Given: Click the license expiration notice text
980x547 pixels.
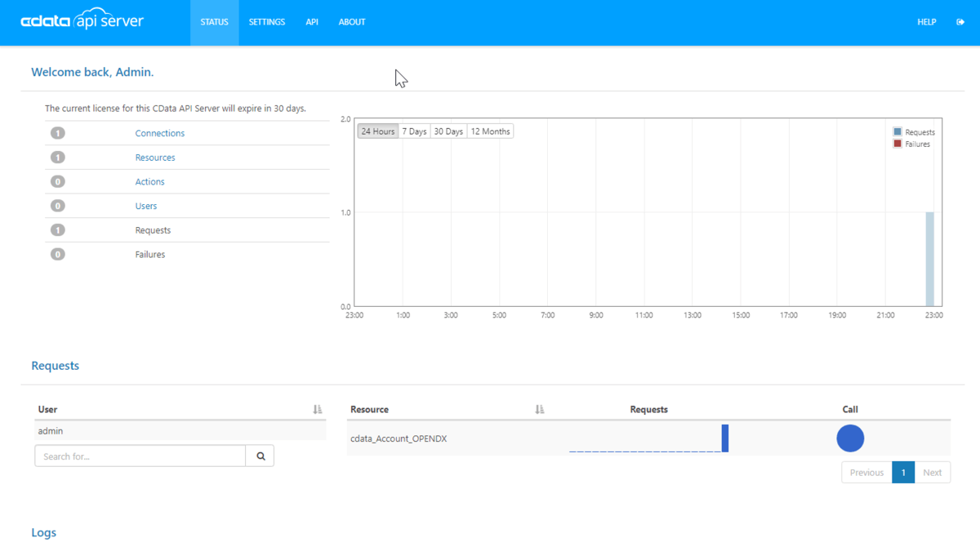Looking at the screenshot, I should click(x=176, y=108).
